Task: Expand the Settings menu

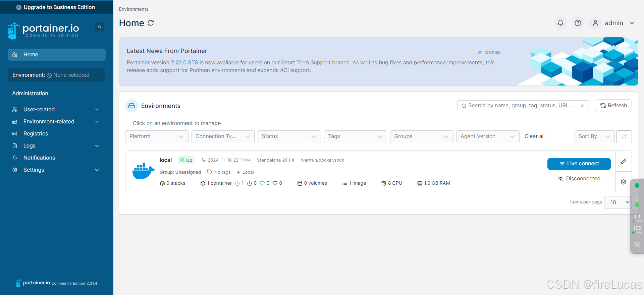Action: point(56,170)
